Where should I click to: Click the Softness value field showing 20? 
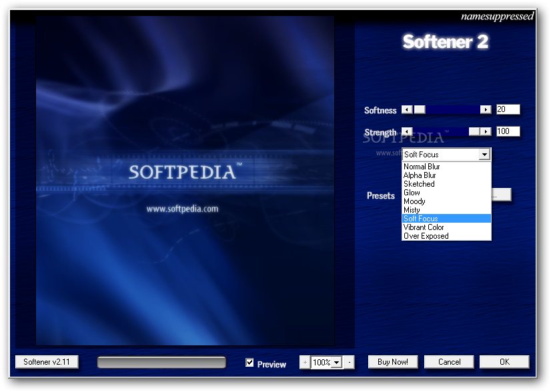(x=508, y=109)
